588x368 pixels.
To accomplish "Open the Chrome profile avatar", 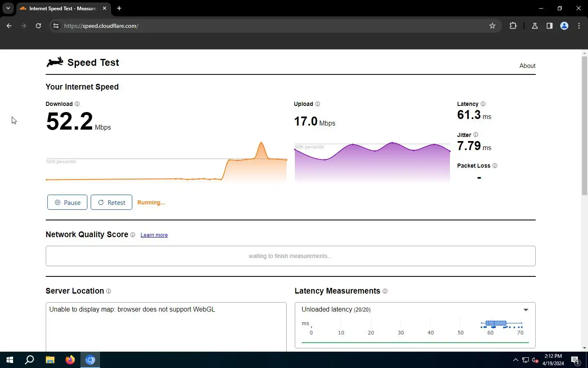I will point(564,26).
